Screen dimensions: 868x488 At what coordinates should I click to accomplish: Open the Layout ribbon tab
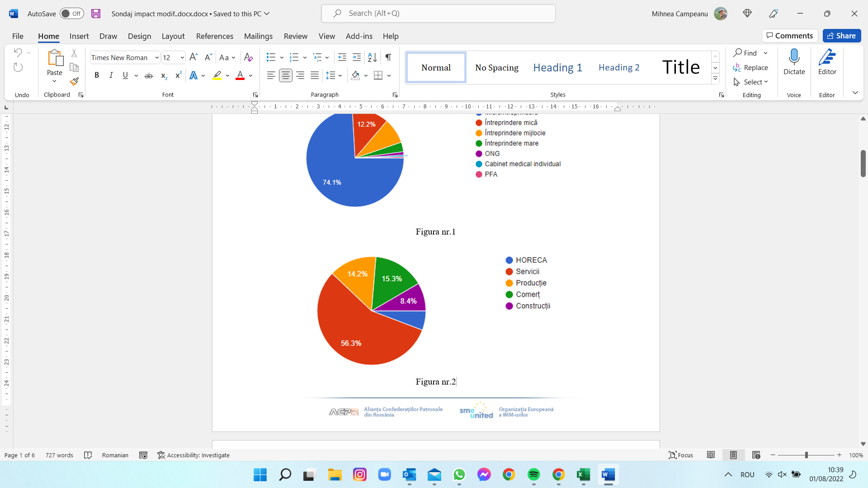[173, 36]
